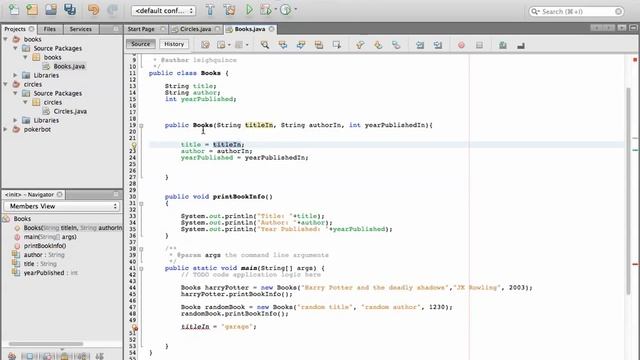Click the error marker on line 50
Image resolution: width=640 pixels, height=360 pixels.
tap(134, 327)
